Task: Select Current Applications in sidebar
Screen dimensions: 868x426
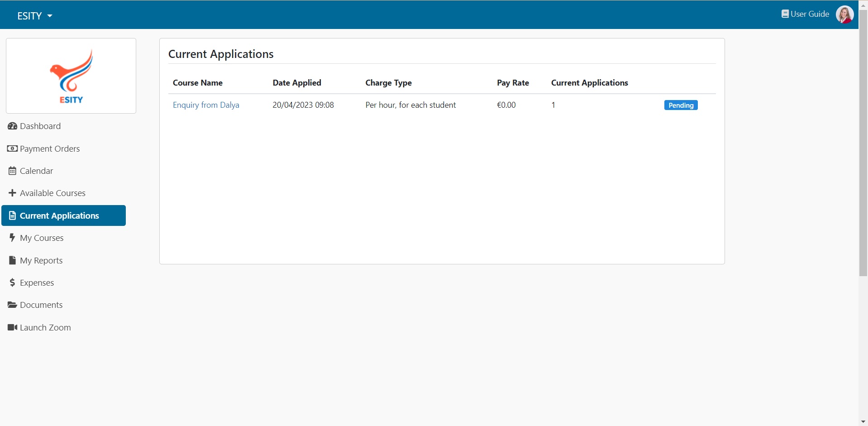Action: (x=63, y=215)
